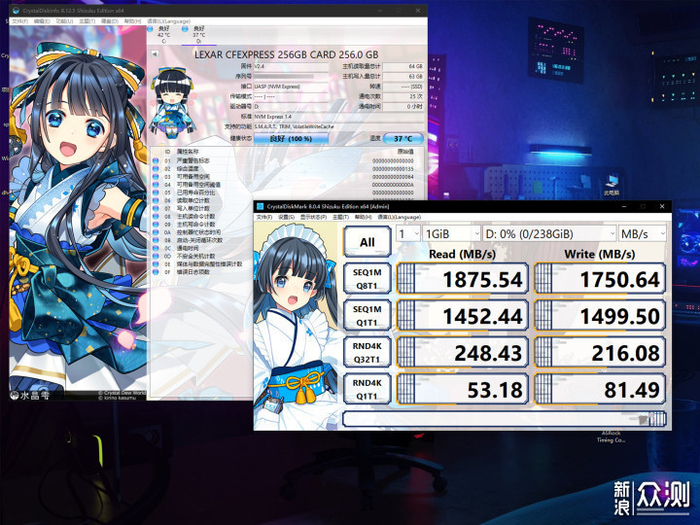Click the status dot for attribute 0C
Image resolution: width=700 pixels, height=525 pixels.
[155, 248]
